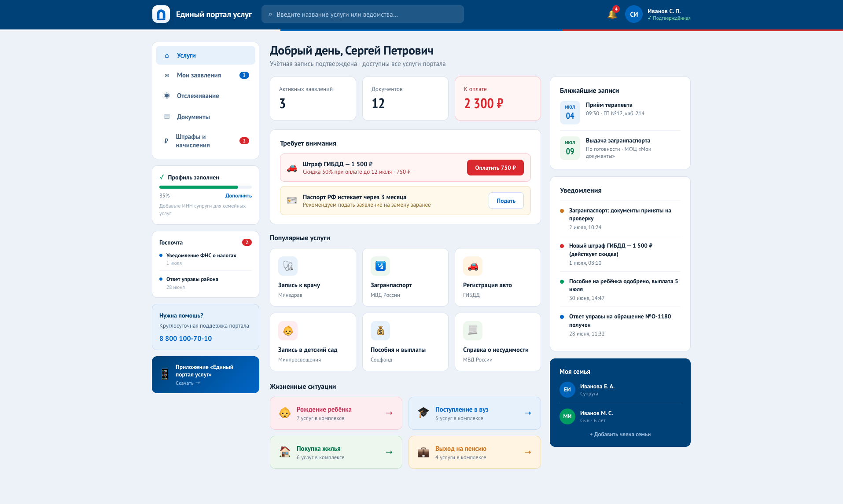Open the notifications bell icon
Image resolution: width=843 pixels, height=504 pixels.
pyautogui.click(x=612, y=14)
